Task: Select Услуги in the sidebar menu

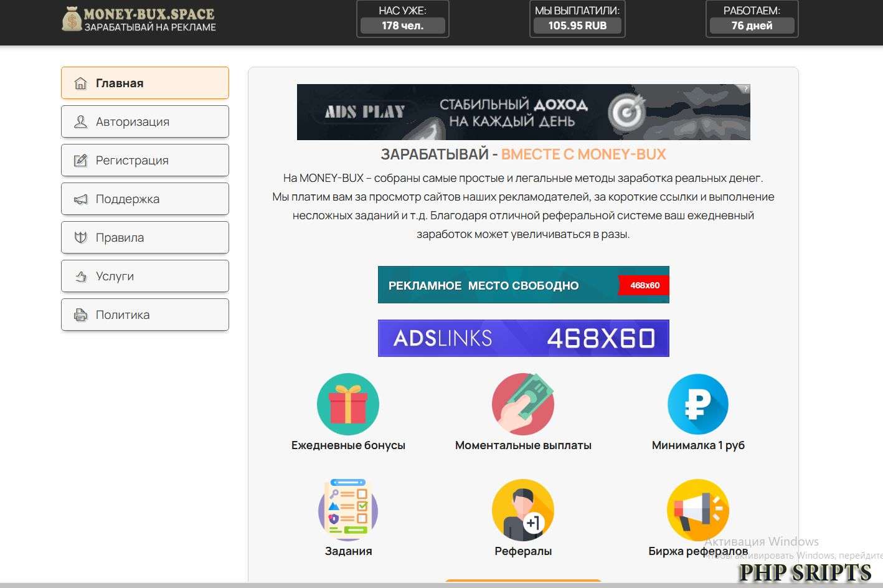Action: [x=145, y=276]
